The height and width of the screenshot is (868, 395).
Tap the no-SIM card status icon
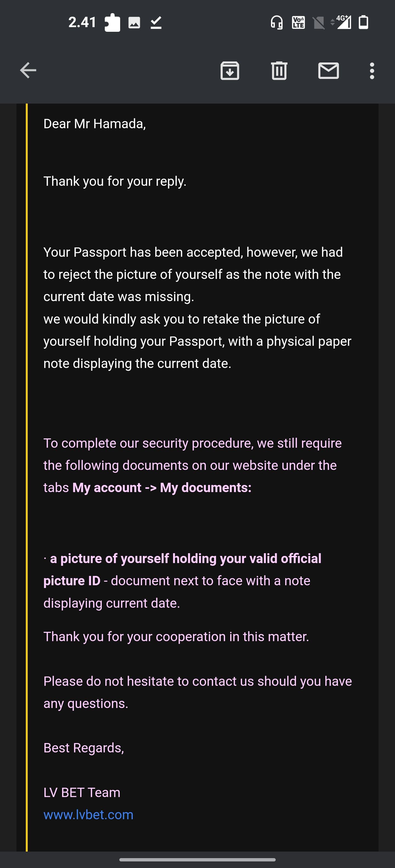(319, 23)
